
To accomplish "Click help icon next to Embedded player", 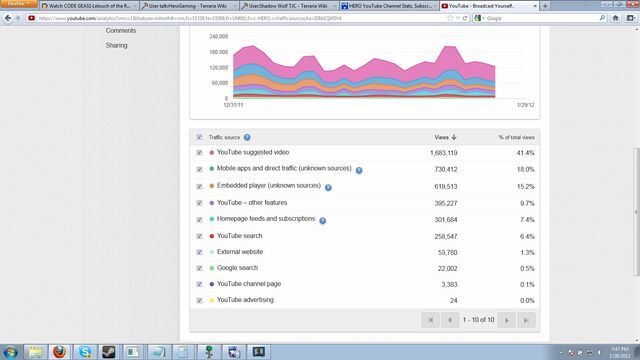I will [x=328, y=187].
